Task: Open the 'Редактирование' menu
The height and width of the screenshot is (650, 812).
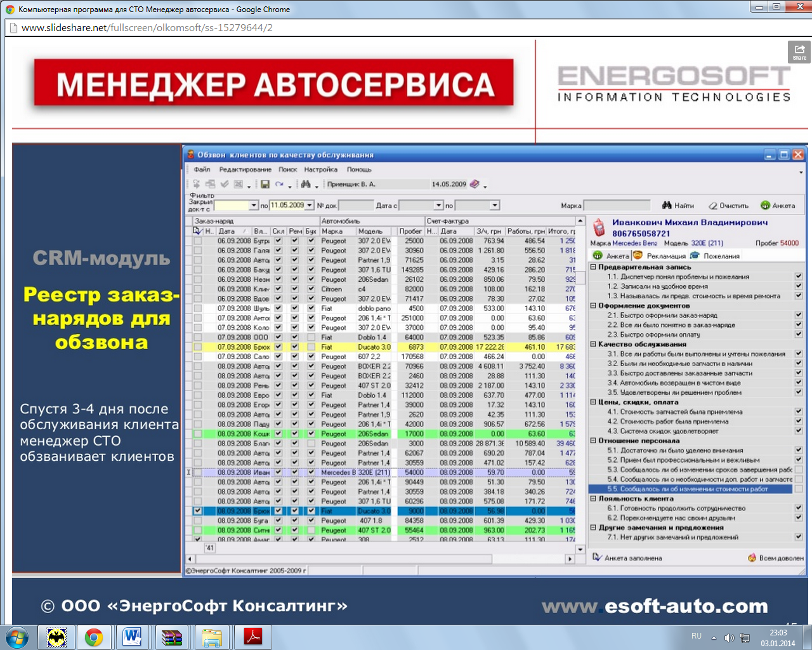Action: point(245,169)
